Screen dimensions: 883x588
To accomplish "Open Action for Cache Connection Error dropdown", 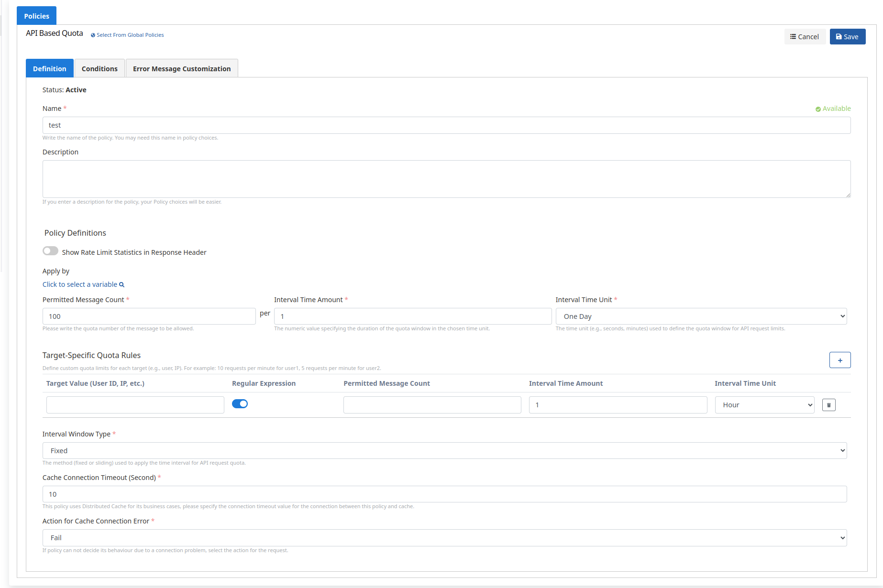I will [x=444, y=538].
